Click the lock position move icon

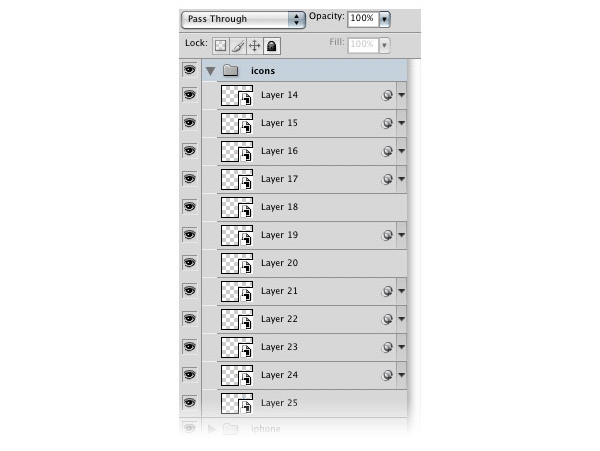pos(254,46)
